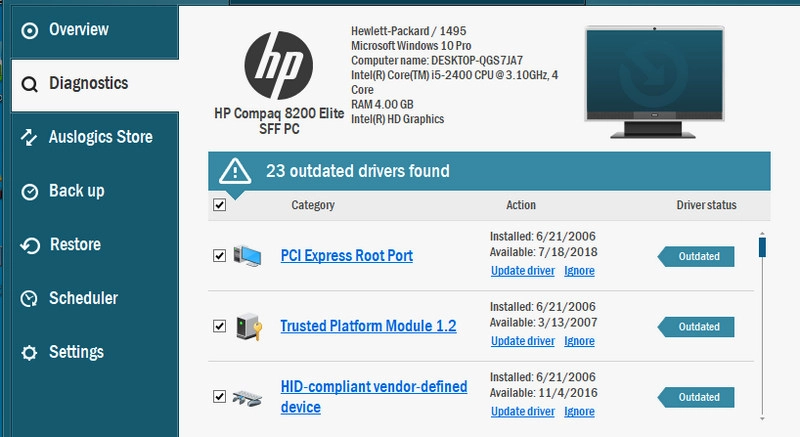Click 'Microsoft Windows 10 Pro' text
800x437 pixels.
411,45
